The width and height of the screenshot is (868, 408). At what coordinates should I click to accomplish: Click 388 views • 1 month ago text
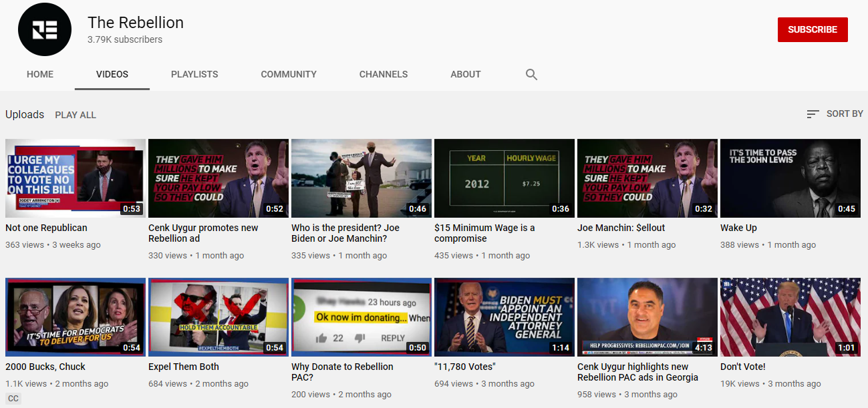[768, 245]
